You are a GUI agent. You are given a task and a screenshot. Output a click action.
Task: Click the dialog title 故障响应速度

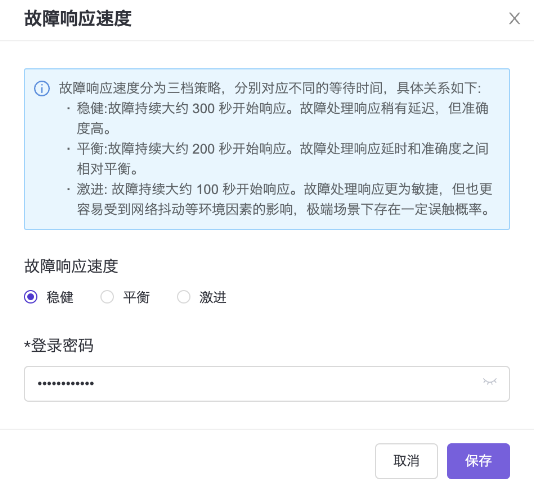[x=78, y=18]
